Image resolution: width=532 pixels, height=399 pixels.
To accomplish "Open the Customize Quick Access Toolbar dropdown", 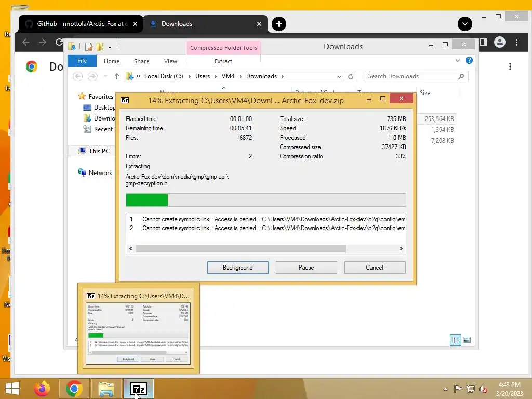I will (x=110, y=47).
